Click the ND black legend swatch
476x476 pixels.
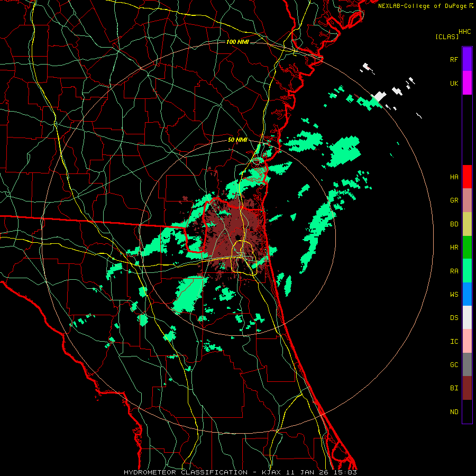pos(467,411)
